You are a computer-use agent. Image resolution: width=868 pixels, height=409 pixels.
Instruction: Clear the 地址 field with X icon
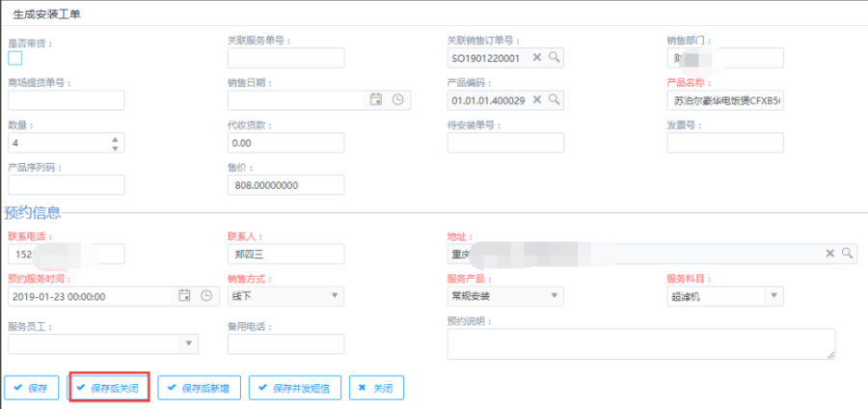829,254
